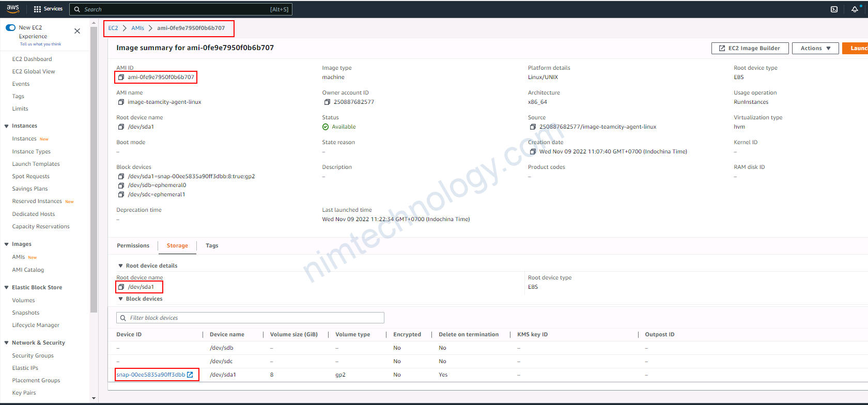Open Instance Types in the sidebar
This screenshot has height=405, width=868.
32,151
